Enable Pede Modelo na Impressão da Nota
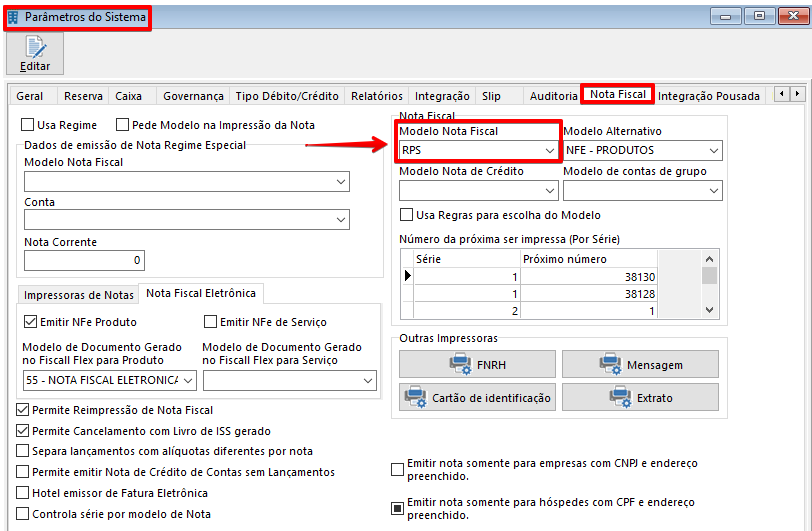Screen dimensions: 812x531 (122, 125)
